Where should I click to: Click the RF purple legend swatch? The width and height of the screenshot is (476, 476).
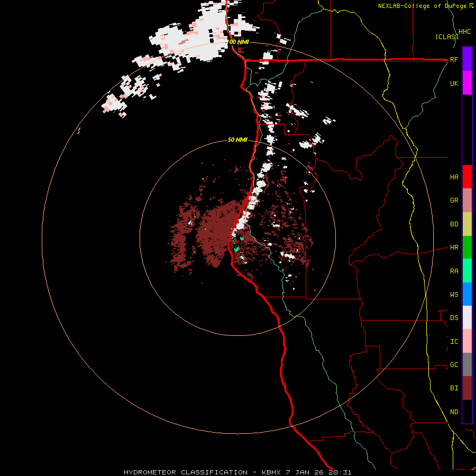pos(467,59)
